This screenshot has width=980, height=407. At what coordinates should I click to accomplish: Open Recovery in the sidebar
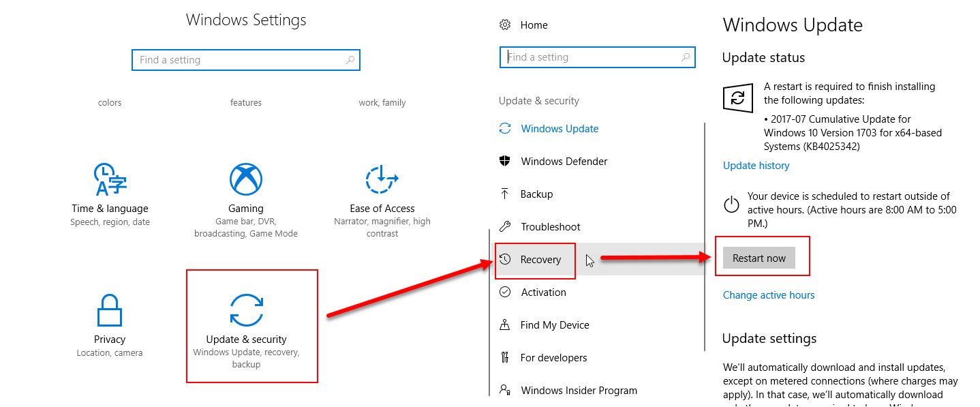click(540, 260)
